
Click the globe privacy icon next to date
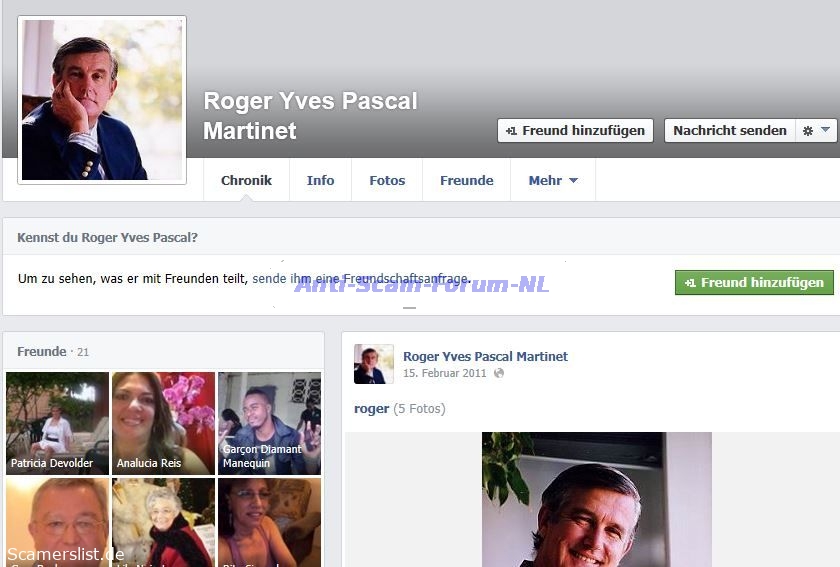[x=499, y=373]
